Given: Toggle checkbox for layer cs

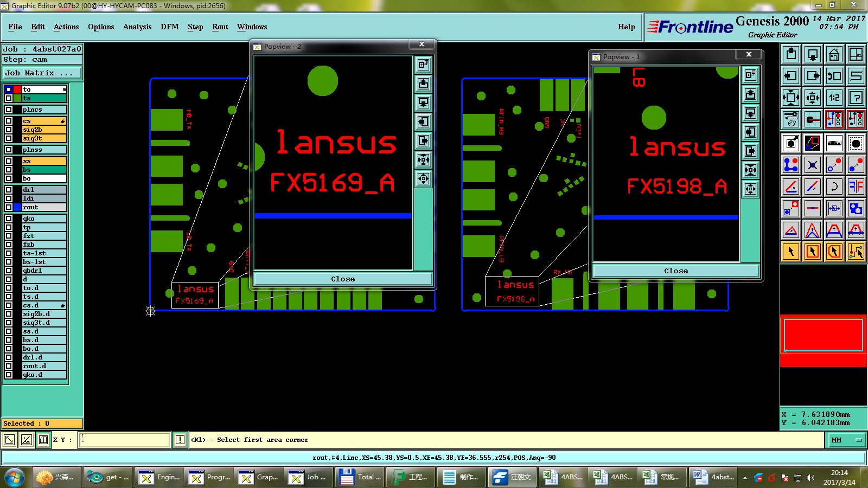Looking at the screenshot, I should point(9,121).
